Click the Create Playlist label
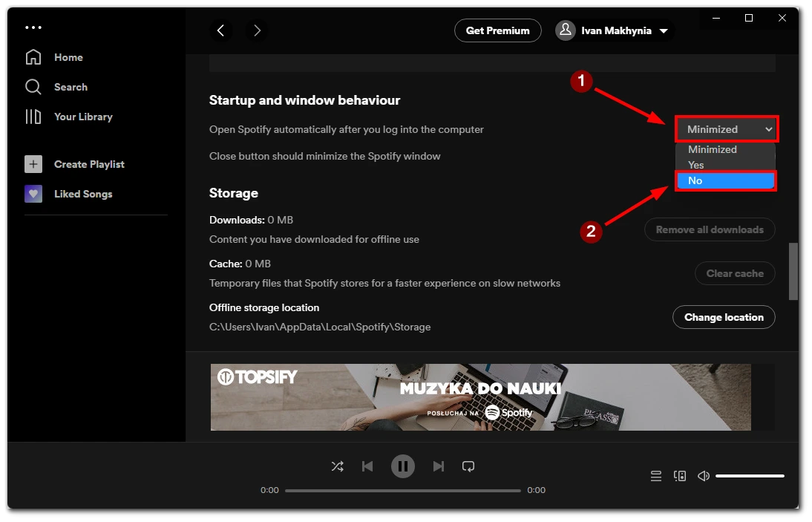 (90, 164)
